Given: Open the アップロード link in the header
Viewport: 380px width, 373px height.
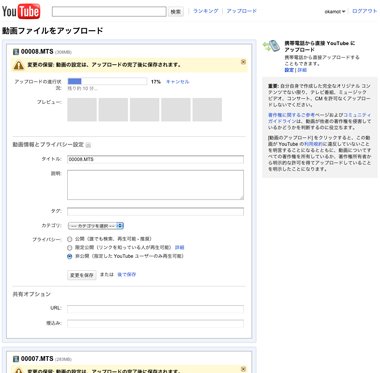Looking at the screenshot, I should click(x=242, y=11).
